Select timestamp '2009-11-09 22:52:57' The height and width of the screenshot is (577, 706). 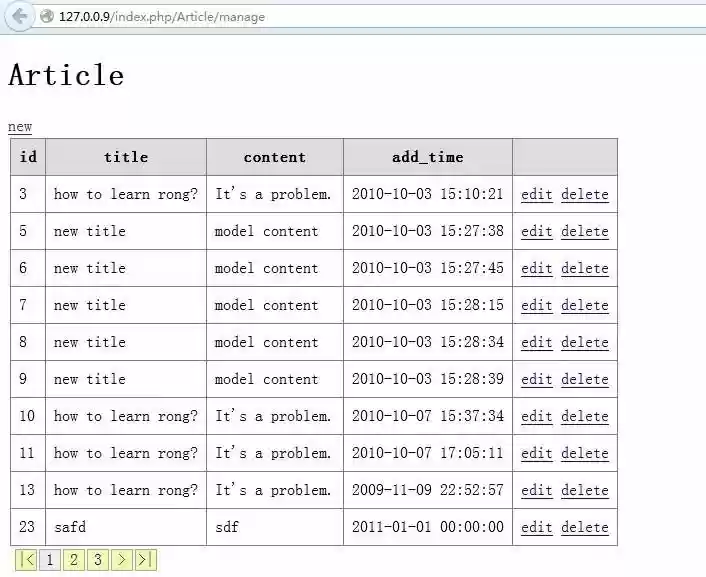[x=428, y=490]
